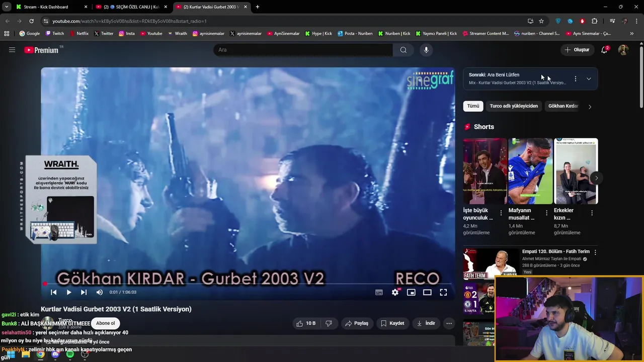The width and height of the screenshot is (644, 362).
Task: Click the Abone ol subscribe button
Action: pyautogui.click(x=106, y=323)
